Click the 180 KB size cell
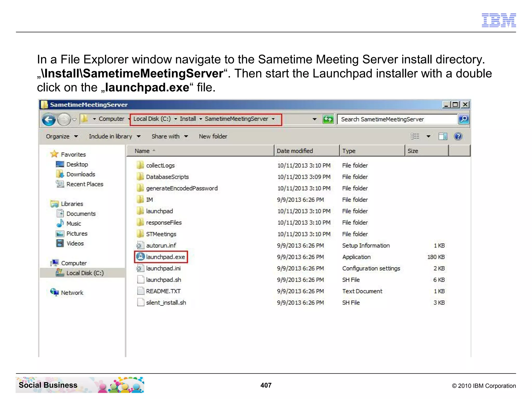Viewport: 532px width, 399px height. [436, 257]
